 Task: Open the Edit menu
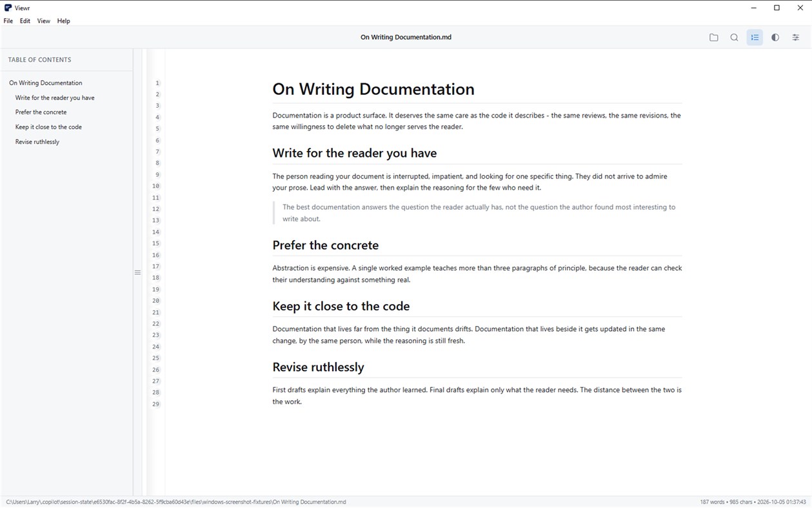point(25,21)
